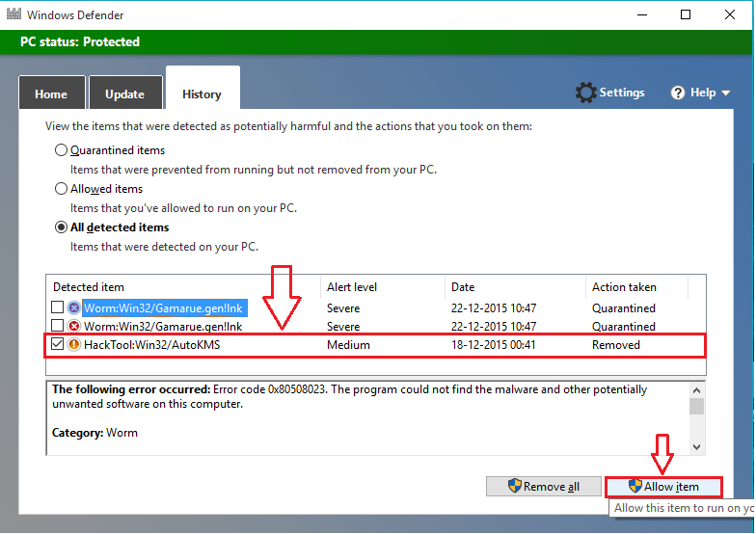The image size is (756, 534).
Task: Click the shield icon on Remove all button
Action: pos(515,486)
